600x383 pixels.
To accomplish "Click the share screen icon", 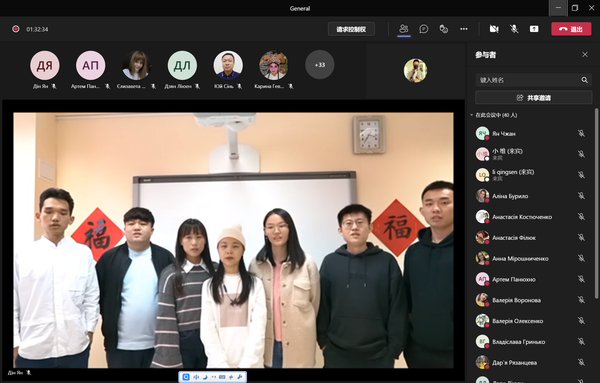I will (x=534, y=29).
